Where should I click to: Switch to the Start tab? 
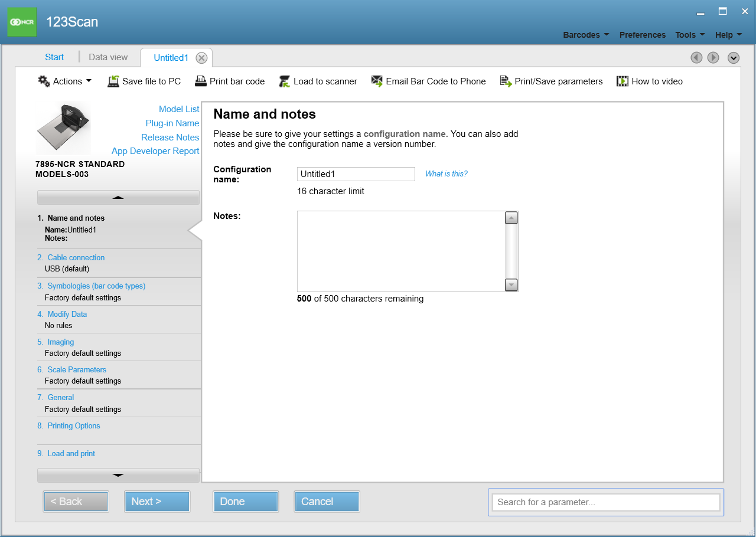point(54,57)
